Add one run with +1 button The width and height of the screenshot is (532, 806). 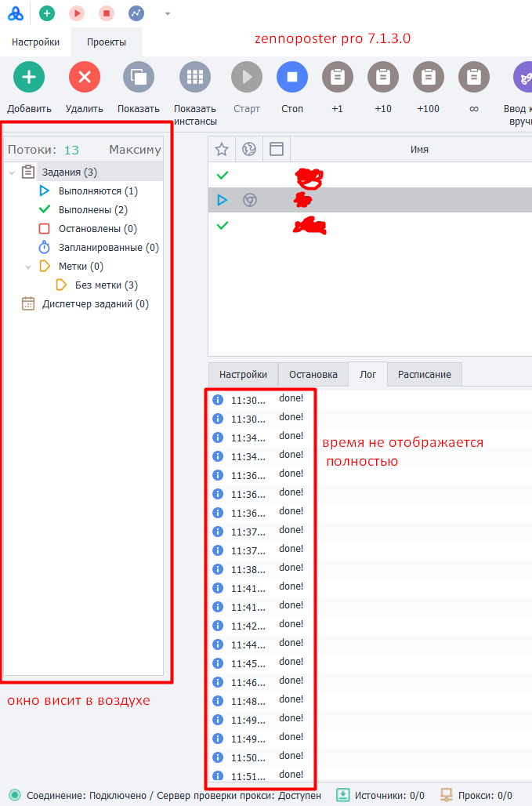click(x=338, y=77)
